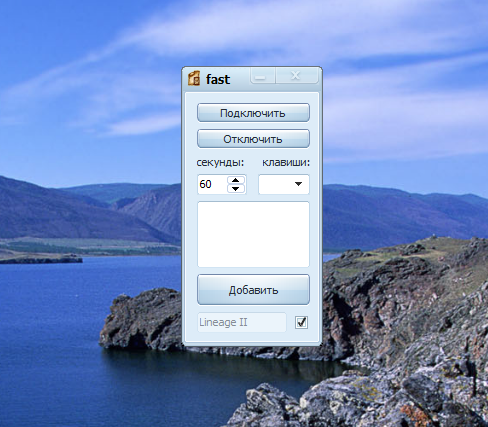488x427 pixels.
Task: Click the секунды: label
Action: [220, 163]
